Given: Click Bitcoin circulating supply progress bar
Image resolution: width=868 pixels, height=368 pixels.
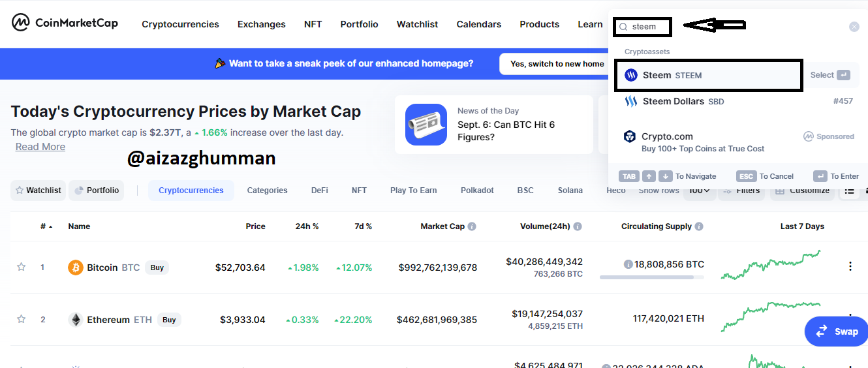Looking at the screenshot, I should 652,277.
